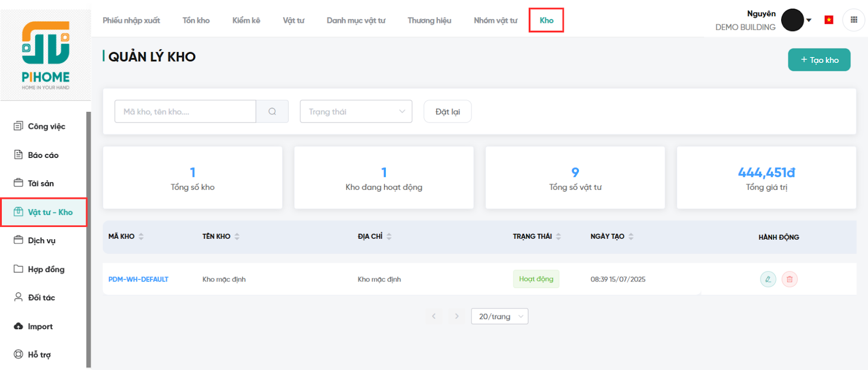This screenshot has height=370, width=868.
Task: Sort table by Mã kho column
Action: (141, 237)
